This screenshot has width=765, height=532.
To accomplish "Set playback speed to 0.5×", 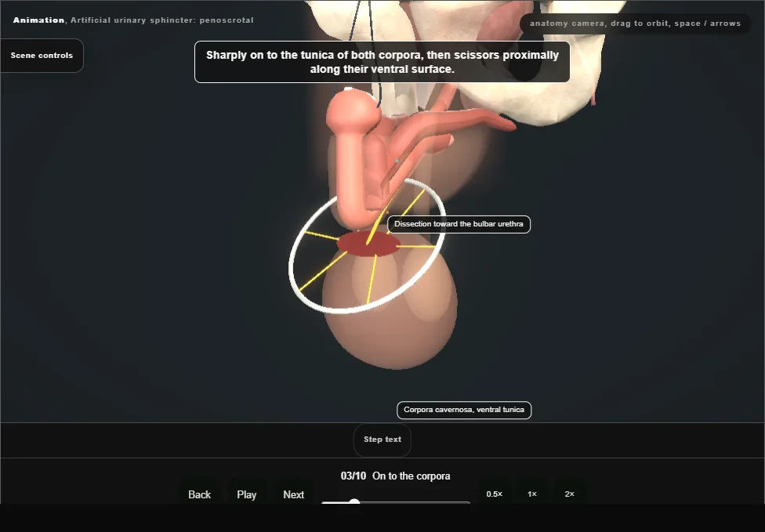I will pyautogui.click(x=495, y=494).
